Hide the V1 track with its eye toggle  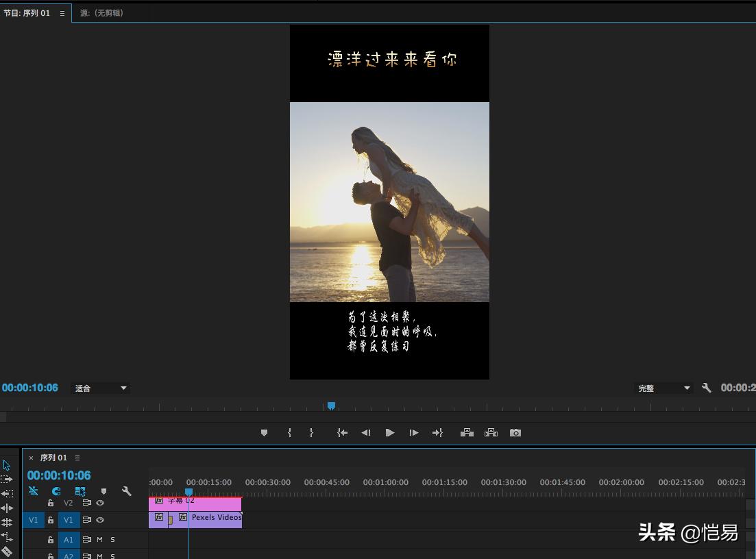99,521
